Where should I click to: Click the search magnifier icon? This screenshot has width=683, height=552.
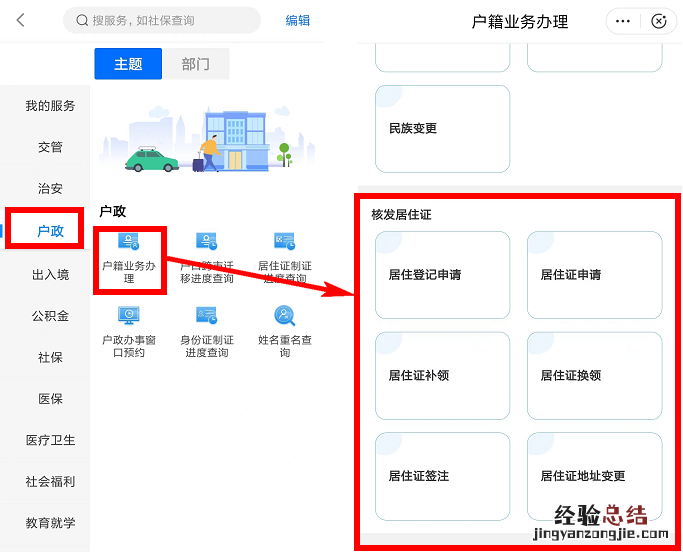pos(82,20)
